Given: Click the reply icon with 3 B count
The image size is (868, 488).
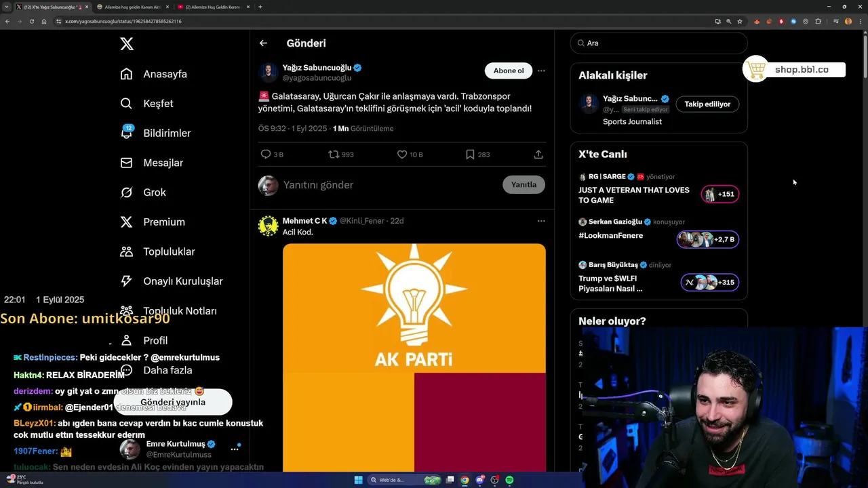Looking at the screenshot, I should click(x=272, y=155).
